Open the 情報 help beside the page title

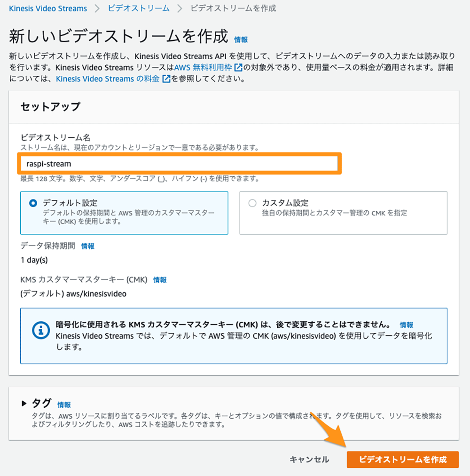click(241, 40)
